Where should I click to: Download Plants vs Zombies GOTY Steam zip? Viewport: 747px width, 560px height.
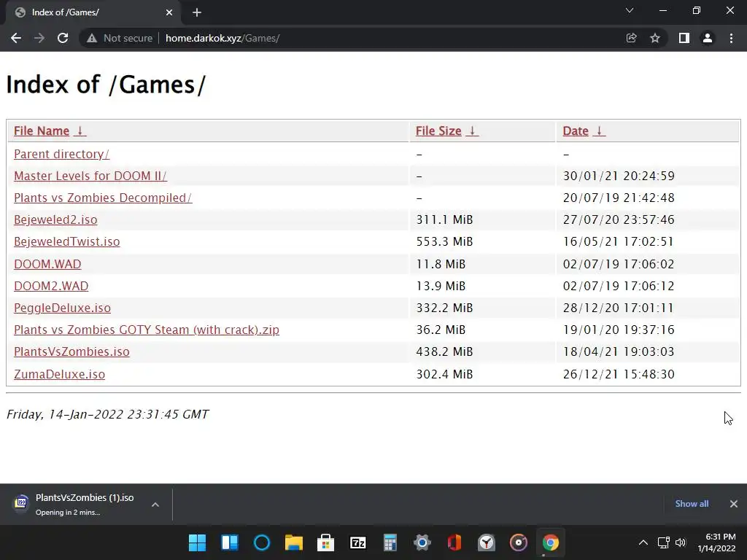pyautogui.click(x=147, y=330)
